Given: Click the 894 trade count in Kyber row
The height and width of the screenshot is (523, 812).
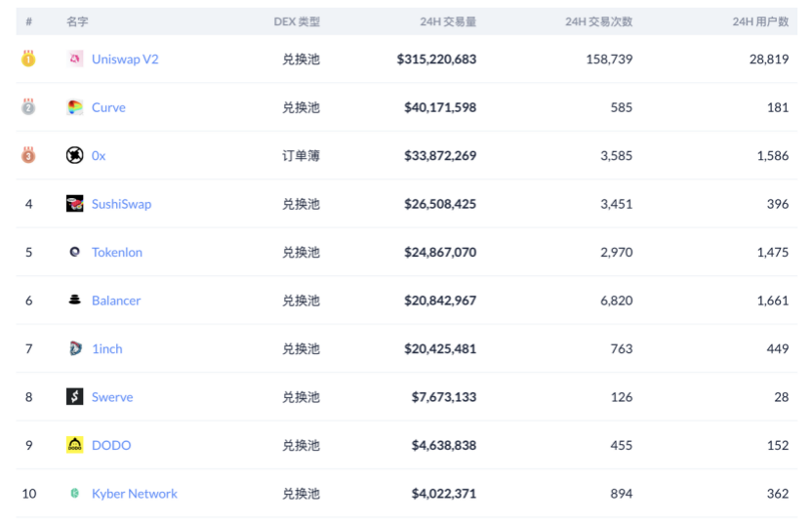Looking at the screenshot, I should tap(622, 494).
